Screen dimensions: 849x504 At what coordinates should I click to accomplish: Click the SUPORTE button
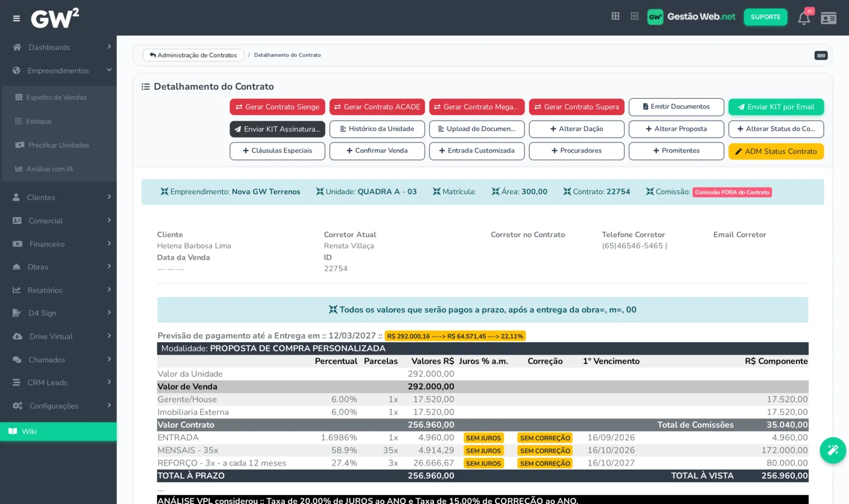765,17
